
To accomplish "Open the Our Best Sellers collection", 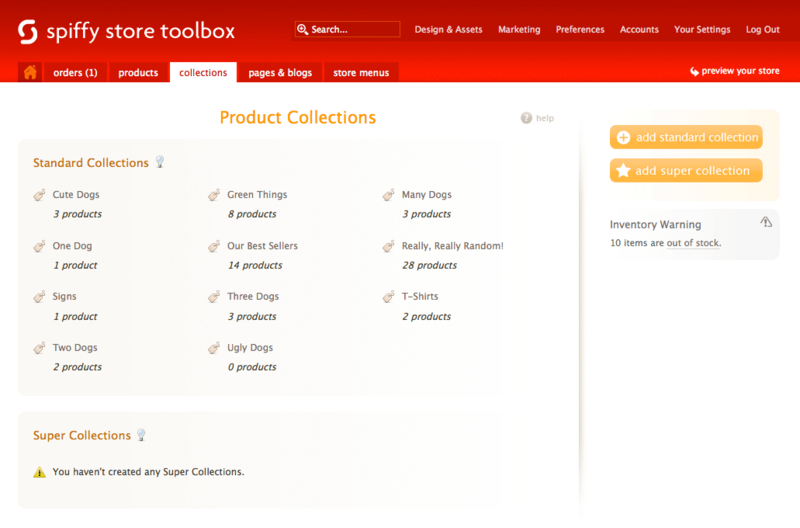I will 262,246.
